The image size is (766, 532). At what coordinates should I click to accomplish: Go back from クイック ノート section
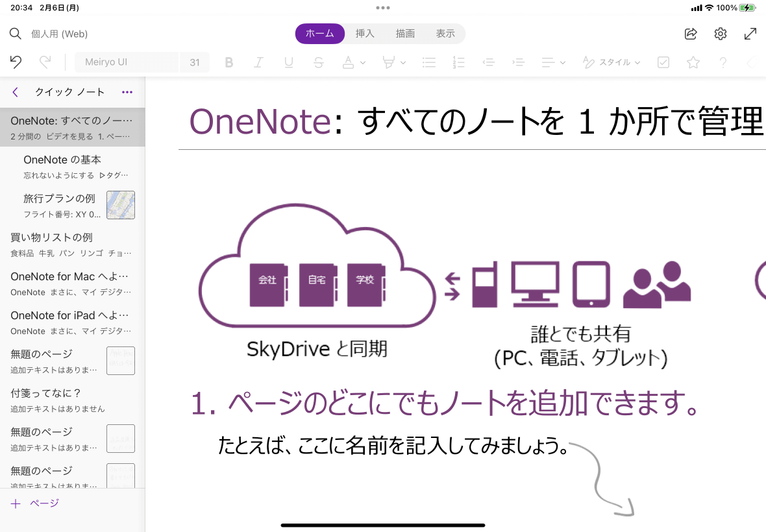(x=16, y=92)
